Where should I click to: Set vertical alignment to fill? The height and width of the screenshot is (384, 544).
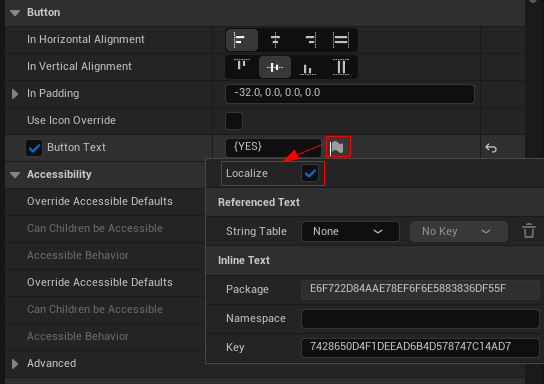coord(341,67)
